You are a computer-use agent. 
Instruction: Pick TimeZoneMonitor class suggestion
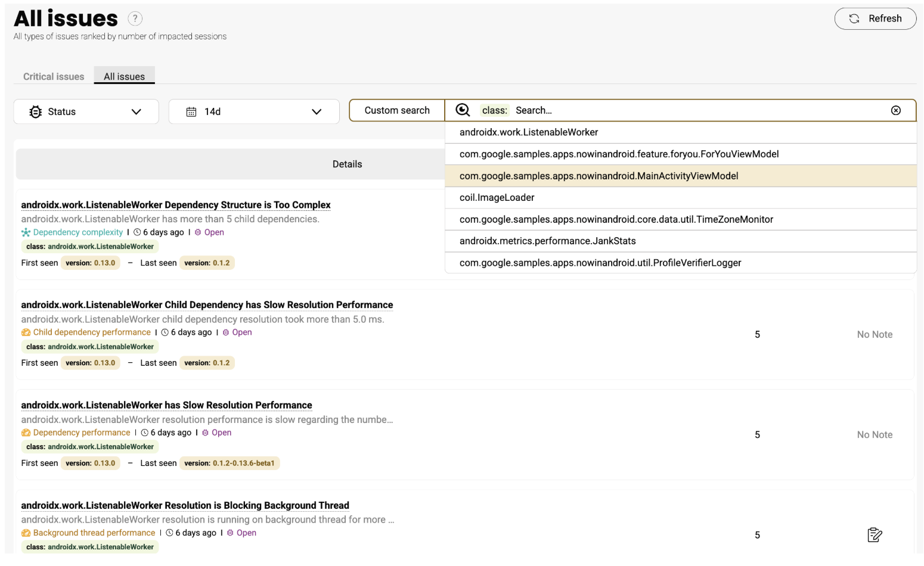681,219
